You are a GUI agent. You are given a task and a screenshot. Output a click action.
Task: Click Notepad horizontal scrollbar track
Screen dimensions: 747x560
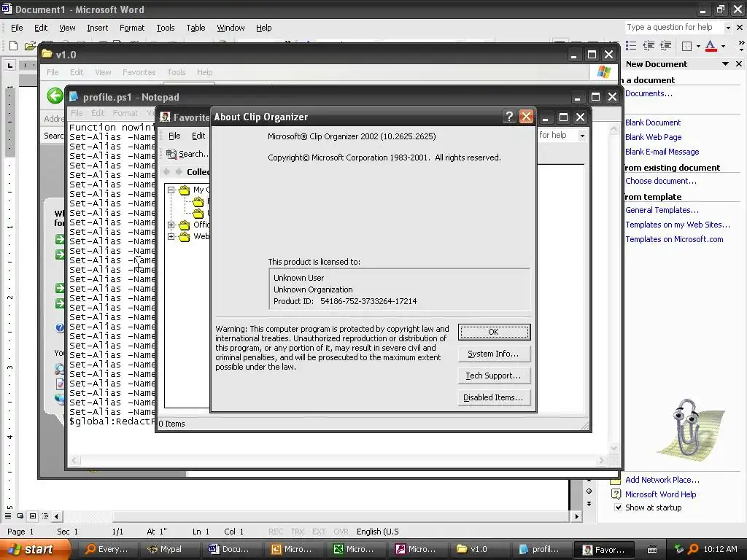pyautogui.click(x=340, y=460)
